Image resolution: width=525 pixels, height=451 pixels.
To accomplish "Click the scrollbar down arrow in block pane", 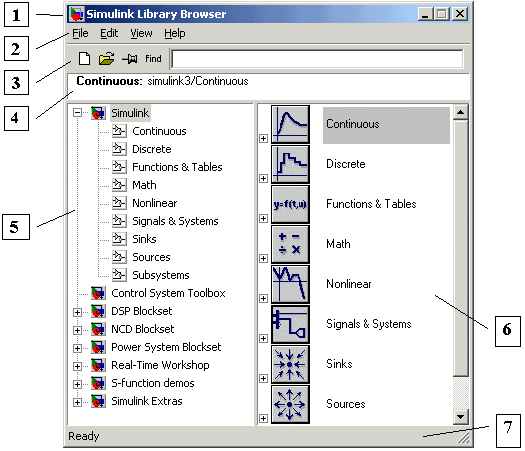I will (x=460, y=417).
